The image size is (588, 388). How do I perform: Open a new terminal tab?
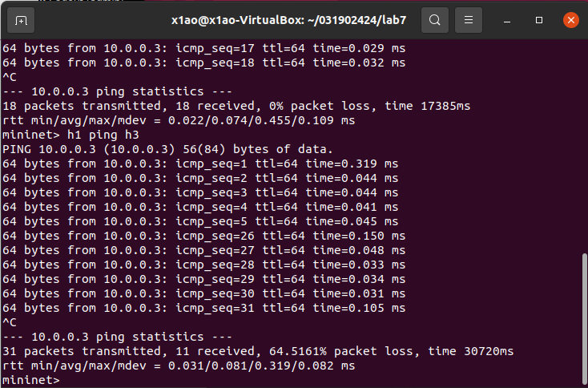21,20
